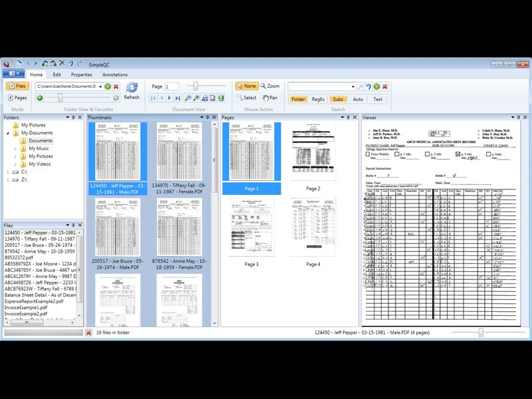Viewport: 532px width, 399px height.
Task: Toggle Pages mode
Action: tap(18, 98)
